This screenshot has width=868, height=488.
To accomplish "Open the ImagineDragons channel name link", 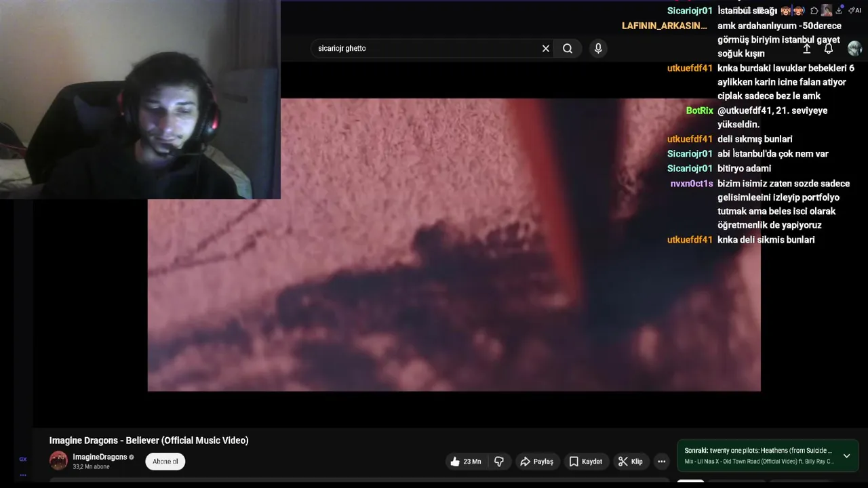I will 100,457.
